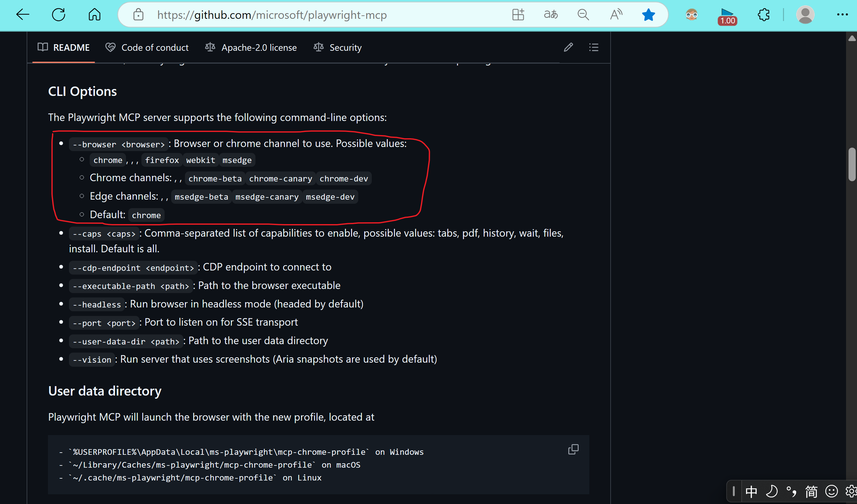Reload the page with refresh icon
The image size is (857, 504).
coord(59,15)
